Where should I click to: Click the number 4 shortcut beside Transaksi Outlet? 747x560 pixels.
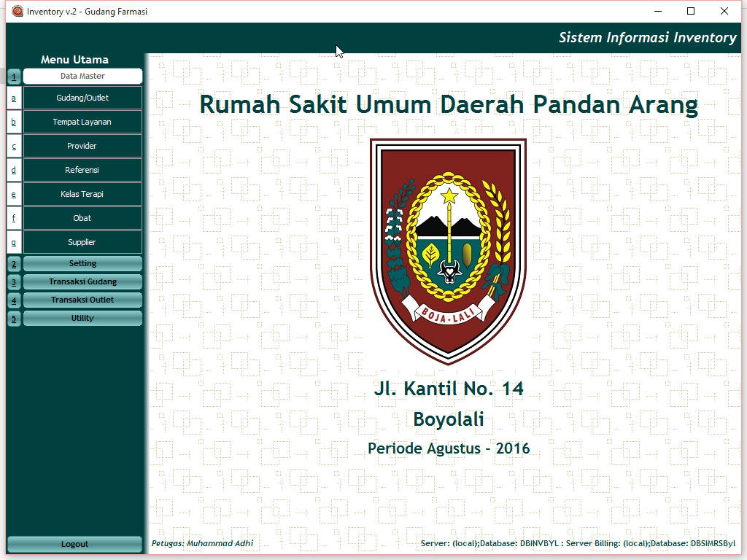tap(14, 300)
